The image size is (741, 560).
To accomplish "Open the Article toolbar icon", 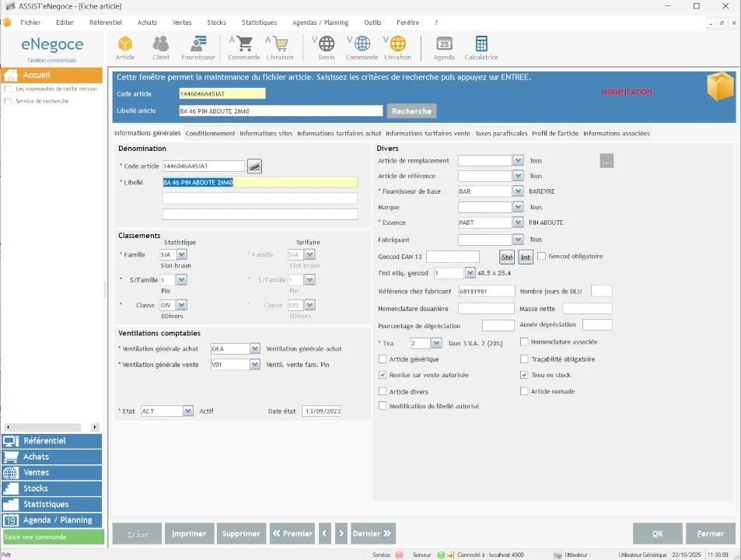I will (125, 47).
